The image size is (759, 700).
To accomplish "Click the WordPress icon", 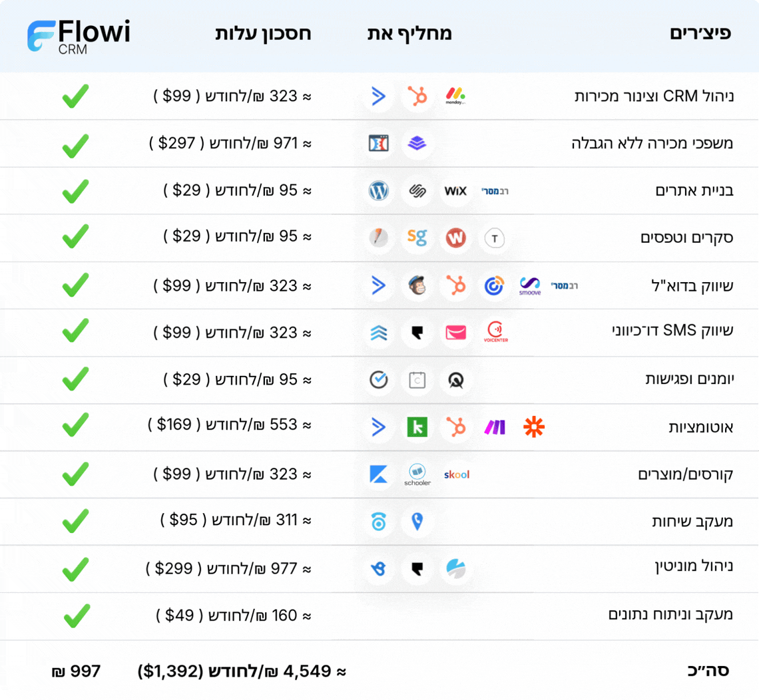I will (x=379, y=192).
